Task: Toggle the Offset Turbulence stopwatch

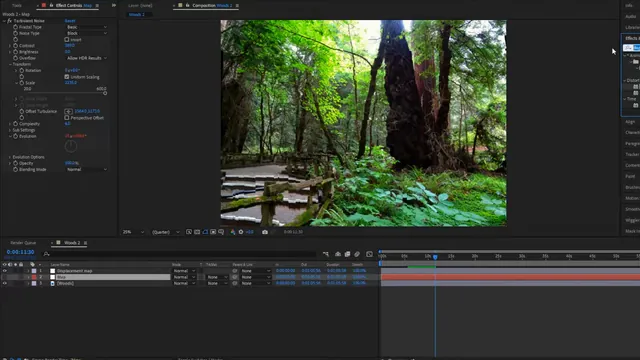Action: point(22,111)
